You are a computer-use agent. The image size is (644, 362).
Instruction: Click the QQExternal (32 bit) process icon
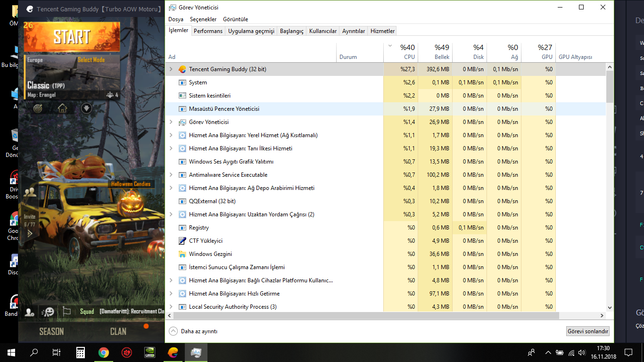pos(182,201)
